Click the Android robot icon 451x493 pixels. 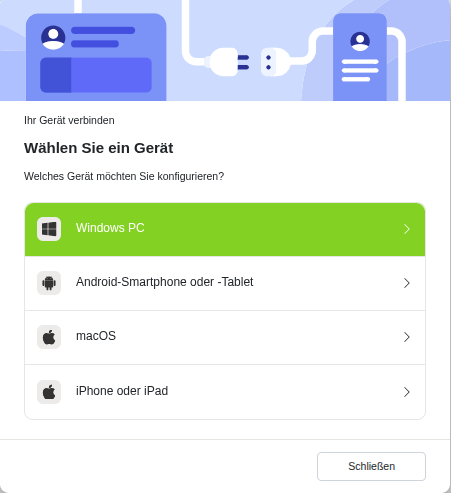point(49,283)
